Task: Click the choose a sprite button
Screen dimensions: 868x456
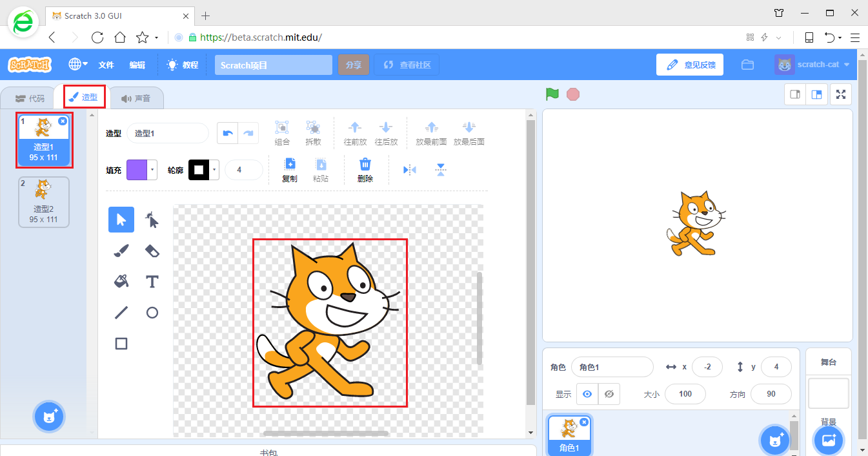Action: pyautogui.click(x=774, y=440)
